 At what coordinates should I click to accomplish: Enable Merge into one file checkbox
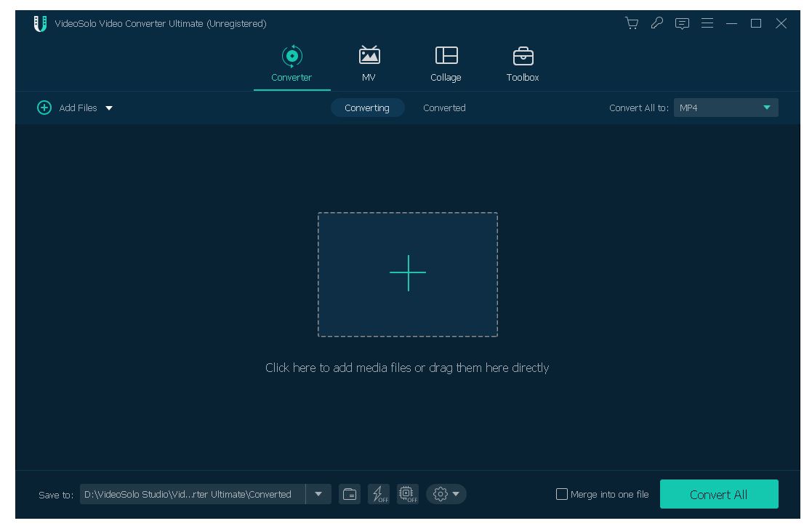562,495
